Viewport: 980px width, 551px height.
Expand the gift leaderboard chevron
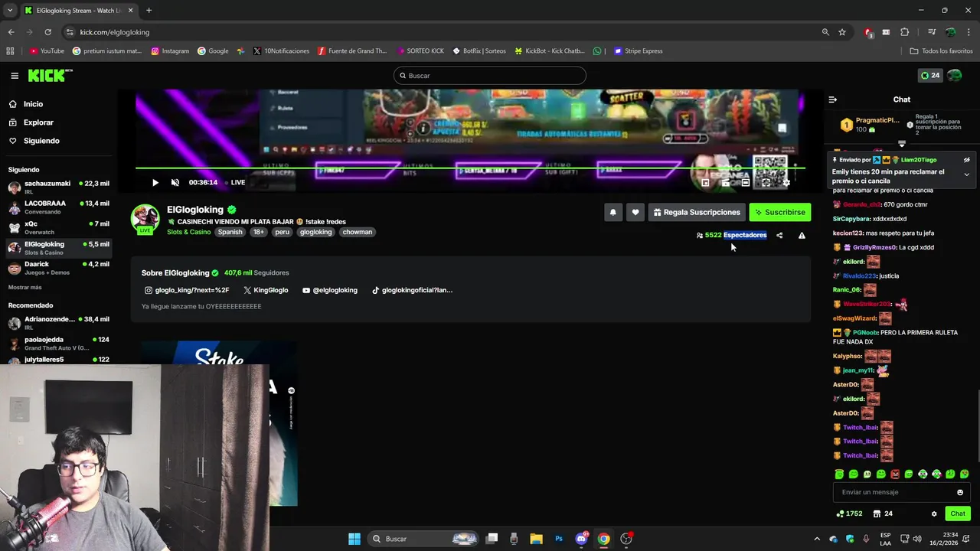[x=902, y=144]
